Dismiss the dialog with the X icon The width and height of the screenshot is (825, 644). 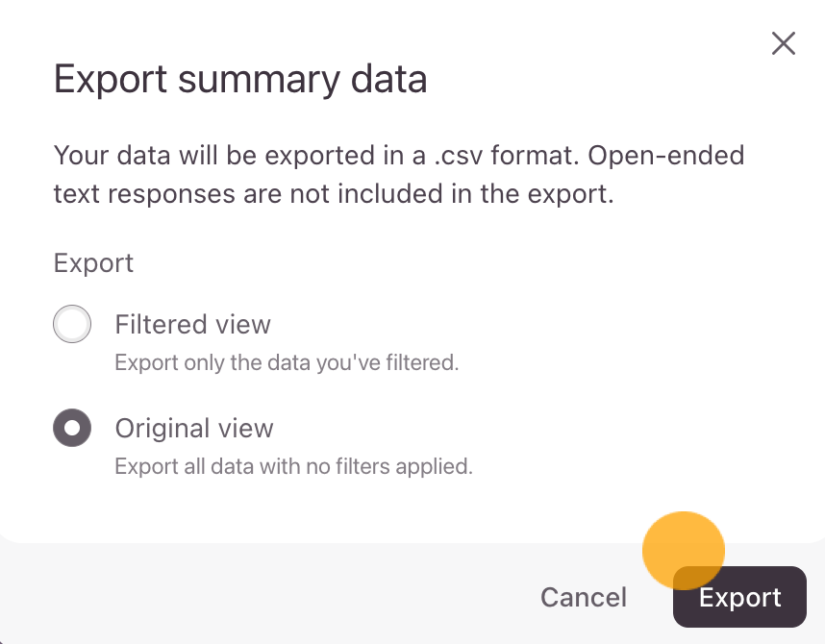[784, 43]
